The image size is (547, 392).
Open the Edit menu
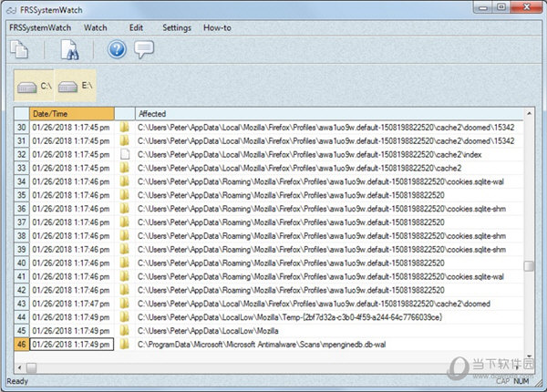pyautogui.click(x=136, y=28)
